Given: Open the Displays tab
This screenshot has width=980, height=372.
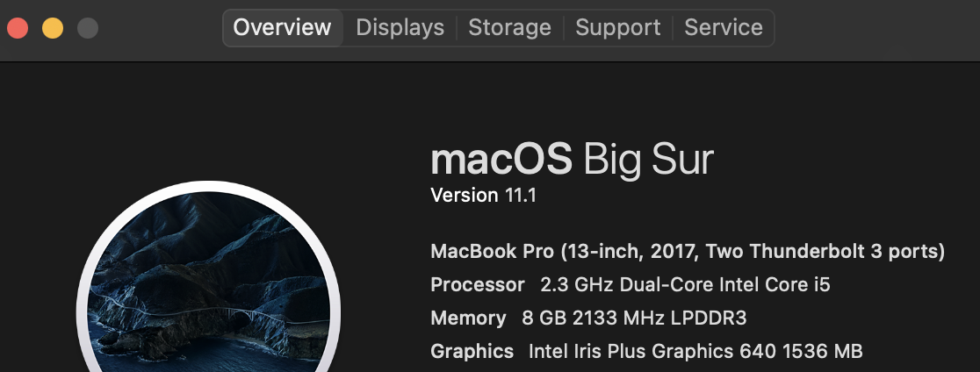Looking at the screenshot, I should pos(400,28).
